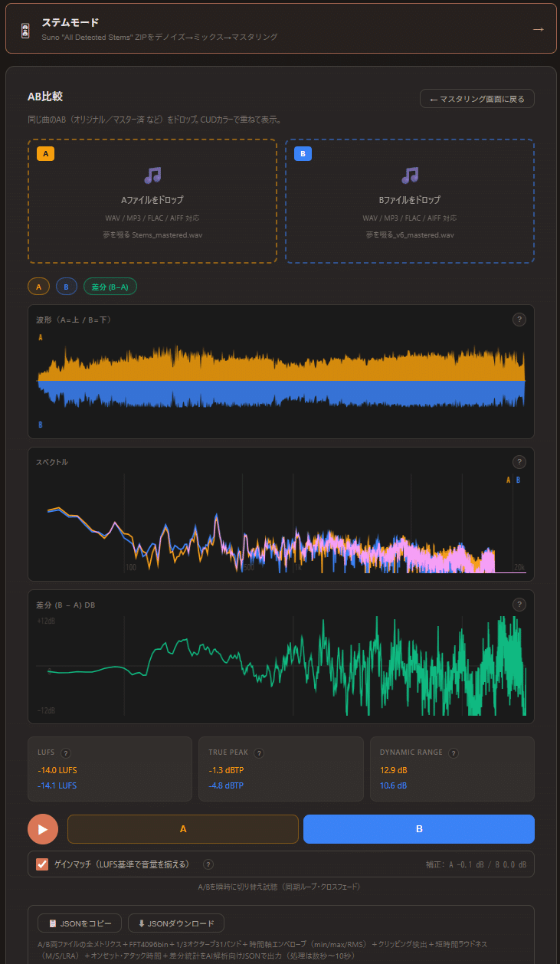
Task: Click the orange play button
Action: pos(43,829)
